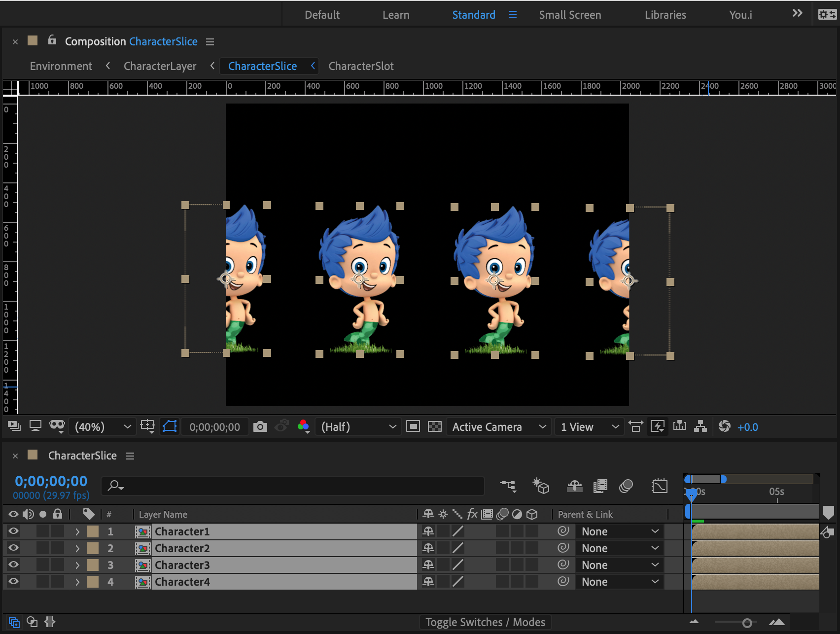840x634 pixels.
Task: Open composition mini-flowchart in timeline
Action: [x=508, y=486]
